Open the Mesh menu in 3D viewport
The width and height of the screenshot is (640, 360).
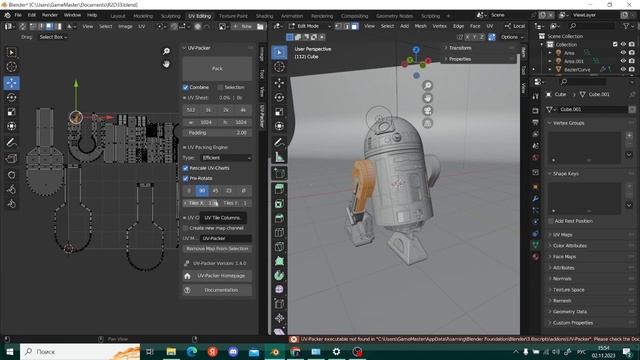coord(420,26)
